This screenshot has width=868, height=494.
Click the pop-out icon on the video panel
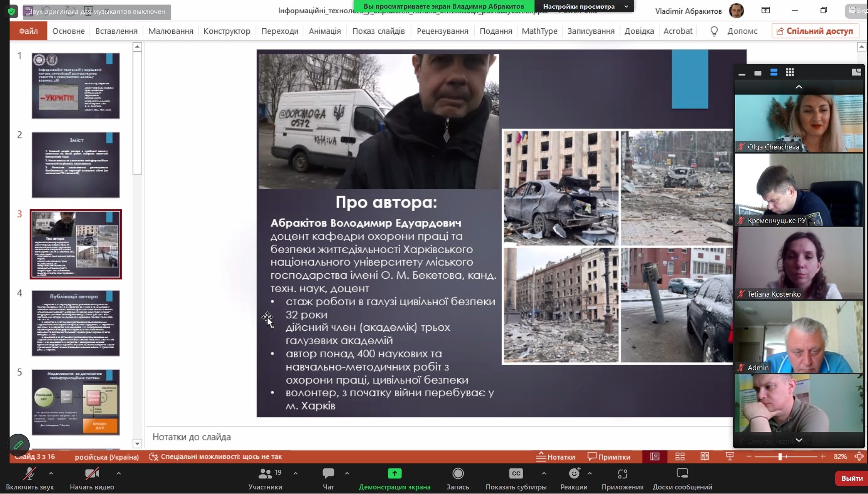pyautogui.click(x=857, y=72)
